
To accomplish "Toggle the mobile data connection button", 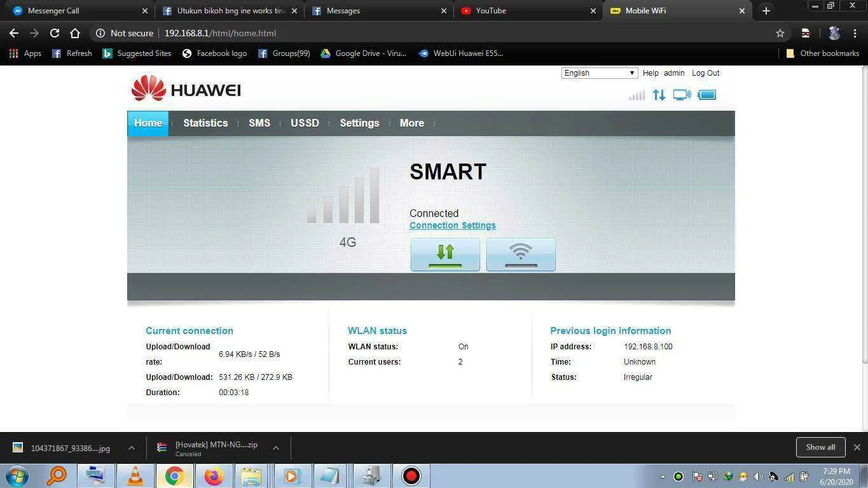I will point(445,254).
